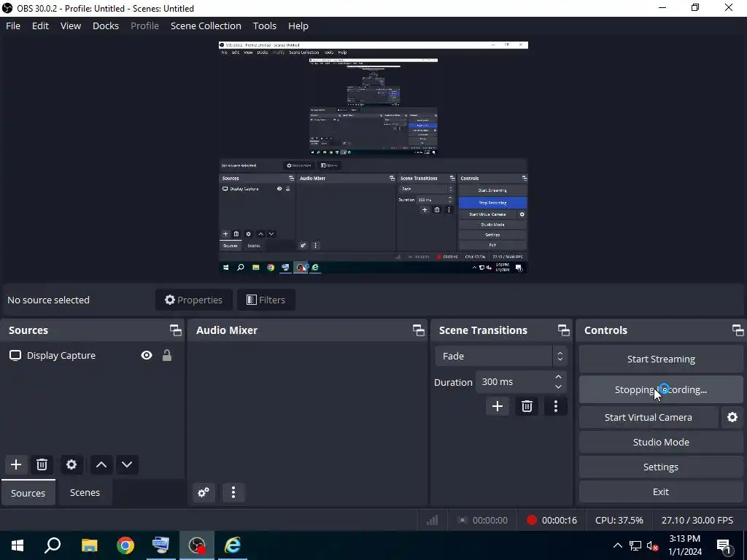Click the Stopping Recording button
This screenshot has height=560, width=747.
(x=661, y=389)
